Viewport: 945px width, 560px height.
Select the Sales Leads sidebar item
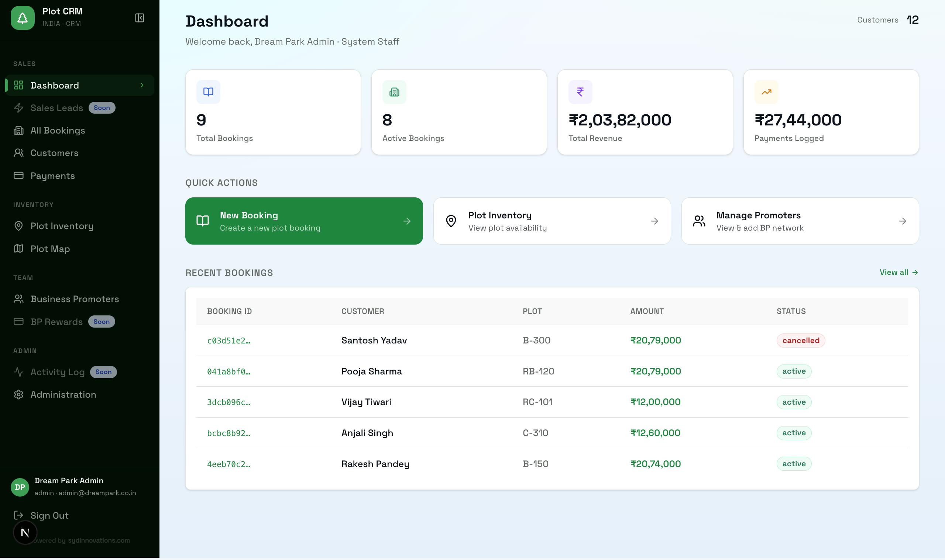point(80,108)
